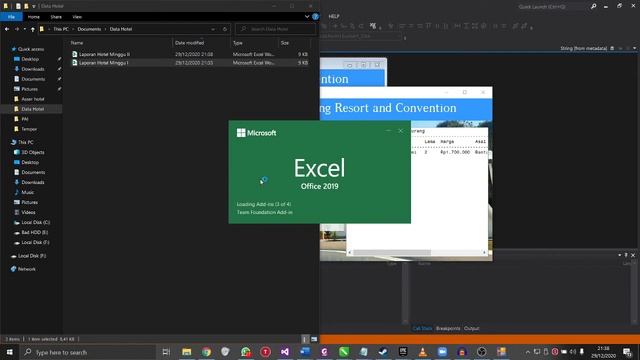This screenshot has width=640, height=360.
Task: Switch to details view layout icon
Action: pyautogui.click(x=305, y=339)
